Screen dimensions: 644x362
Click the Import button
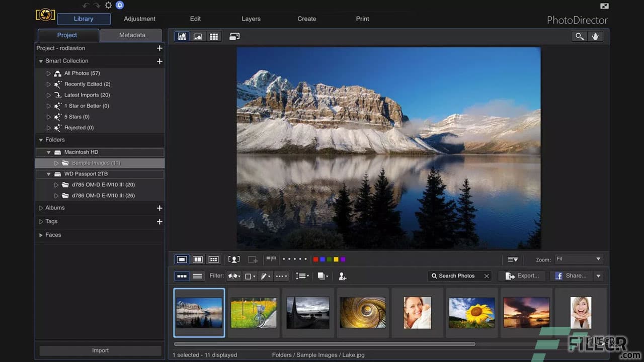pos(100,350)
